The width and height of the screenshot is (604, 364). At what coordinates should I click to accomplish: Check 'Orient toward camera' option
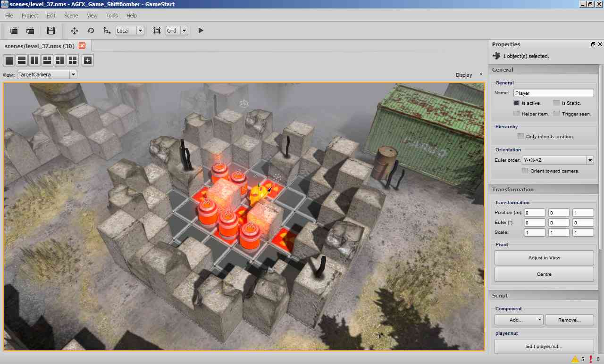[525, 171]
